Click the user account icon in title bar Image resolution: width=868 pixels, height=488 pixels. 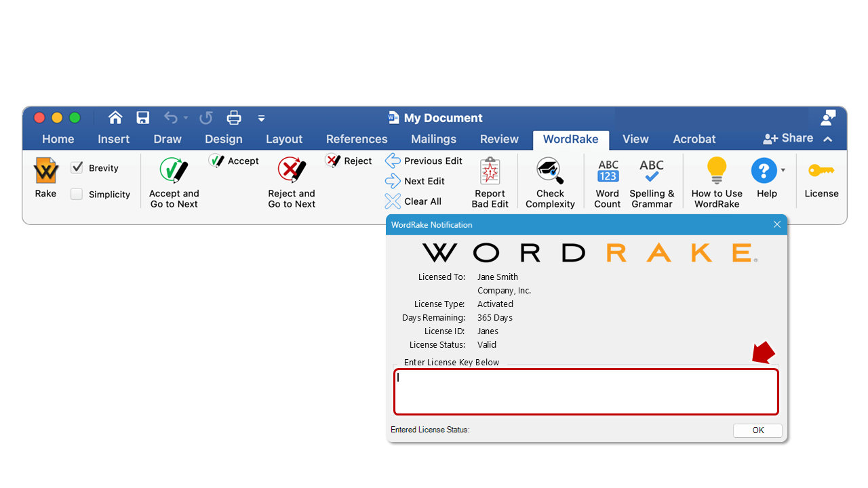pos(828,118)
